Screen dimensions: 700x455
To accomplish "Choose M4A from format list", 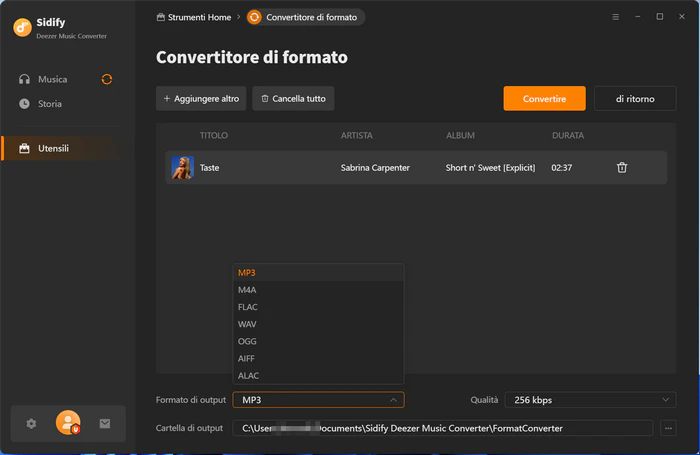I will 318,290.
